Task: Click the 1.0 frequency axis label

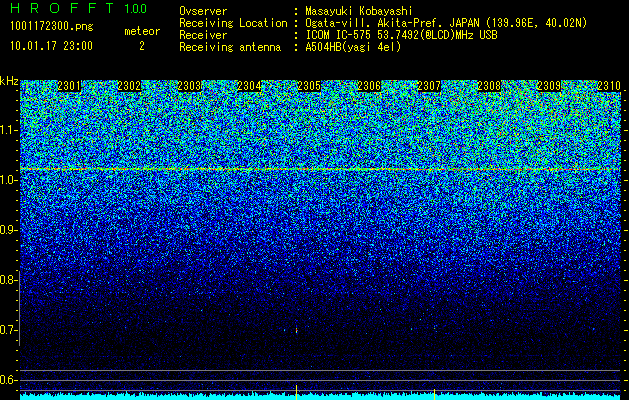Action: [x=8, y=180]
